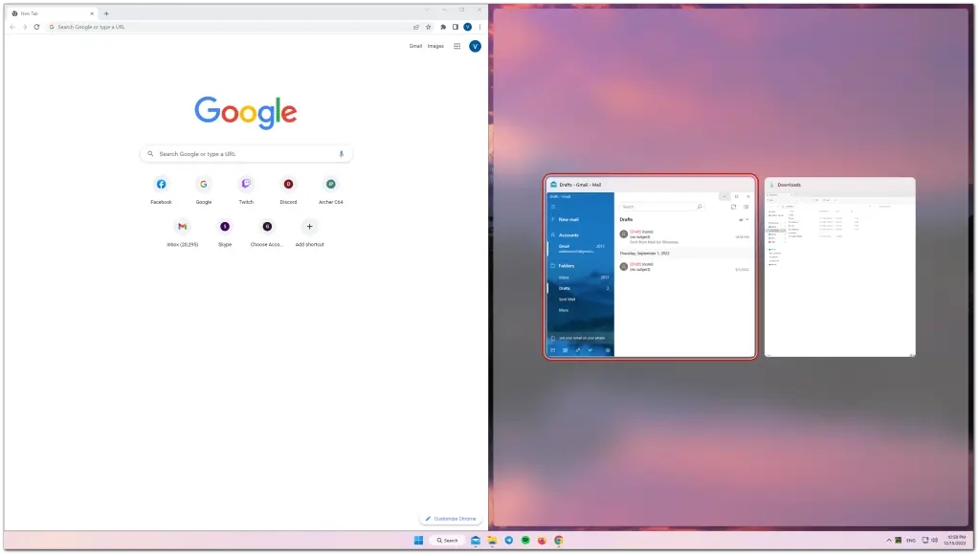Select the Calendar icon in Mail's bottom bar
The height and width of the screenshot is (556, 980).
(x=566, y=350)
